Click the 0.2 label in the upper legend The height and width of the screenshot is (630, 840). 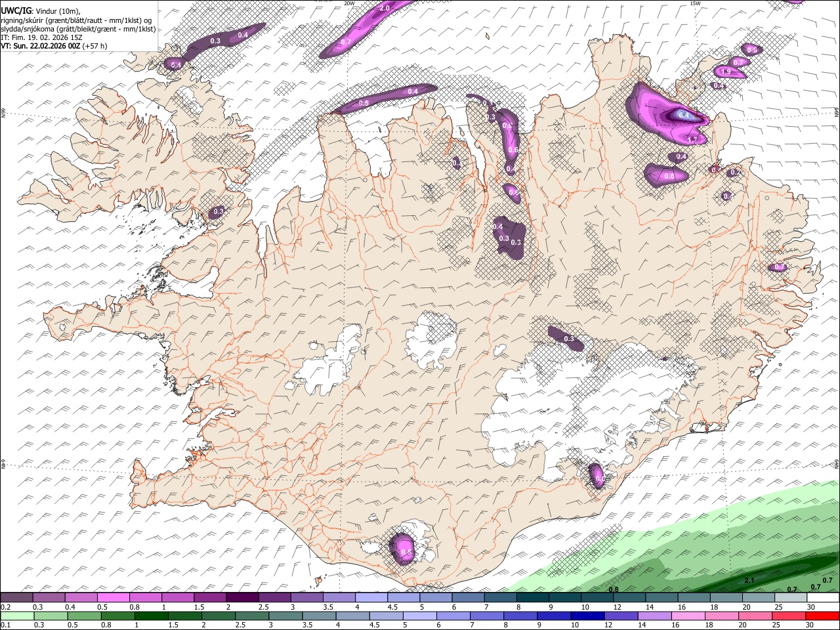click(6, 607)
